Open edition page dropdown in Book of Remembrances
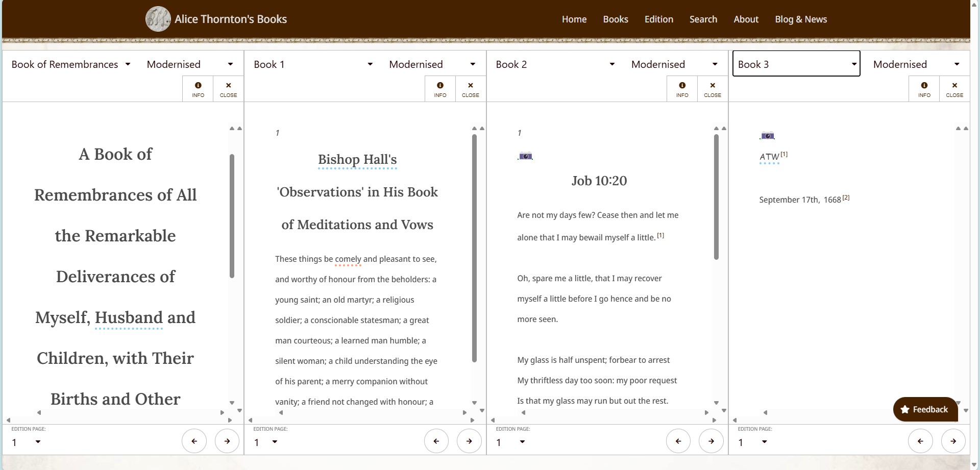This screenshot has height=470, width=980. (27, 442)
